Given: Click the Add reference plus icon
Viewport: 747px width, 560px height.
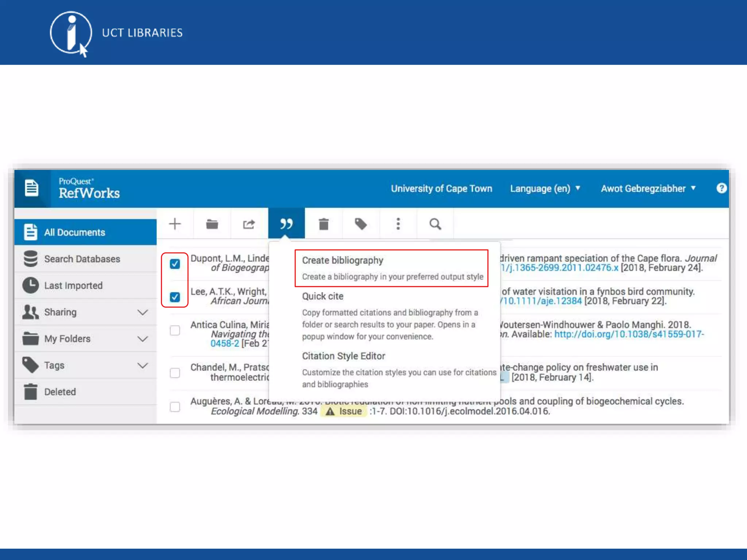Looking at the screenshot, I should click(x=175, y=224).
